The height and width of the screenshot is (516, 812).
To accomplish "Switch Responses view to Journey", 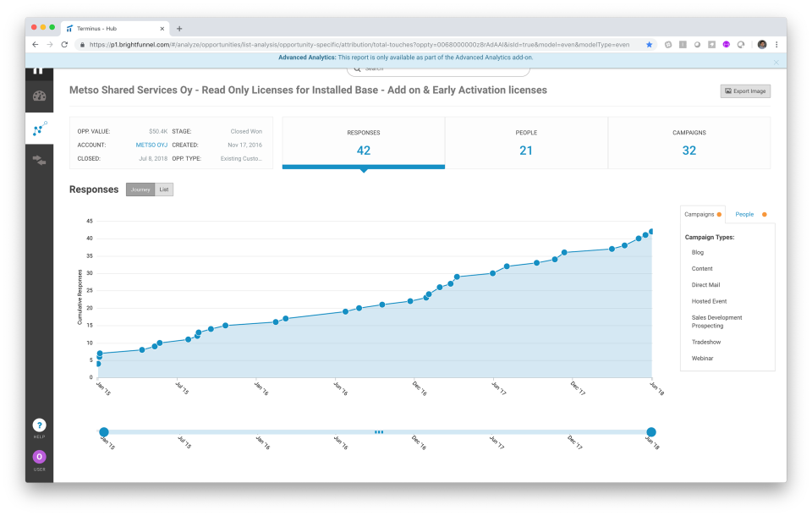I will 140,189.
